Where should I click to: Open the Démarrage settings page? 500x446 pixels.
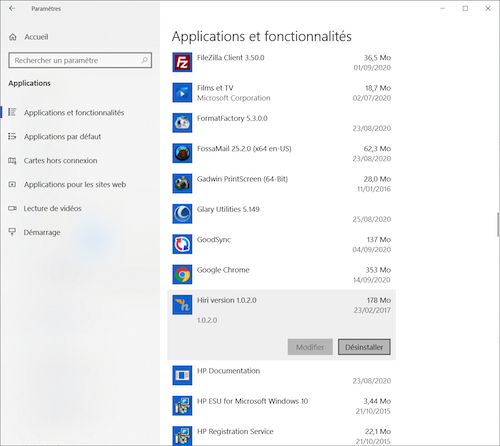point(42,232)
